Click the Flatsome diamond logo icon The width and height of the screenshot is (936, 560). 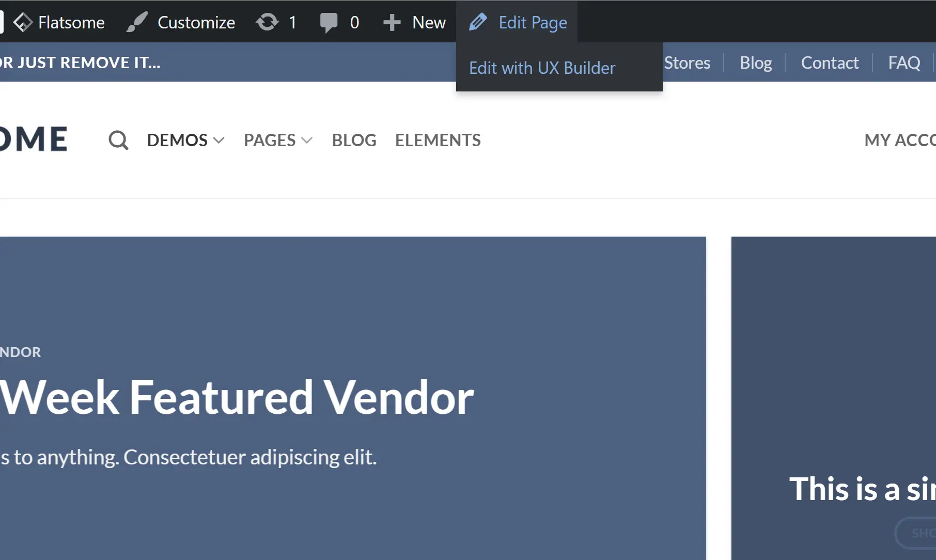click(23, 22)
